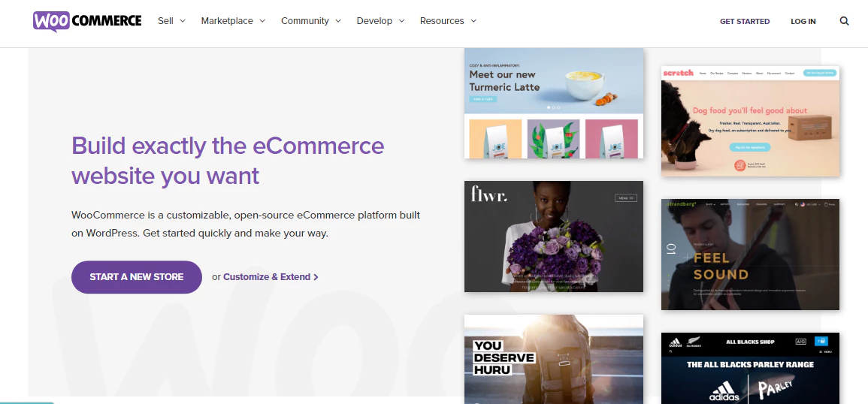Open the flwr flower shop showcase thumbnail

554,237
